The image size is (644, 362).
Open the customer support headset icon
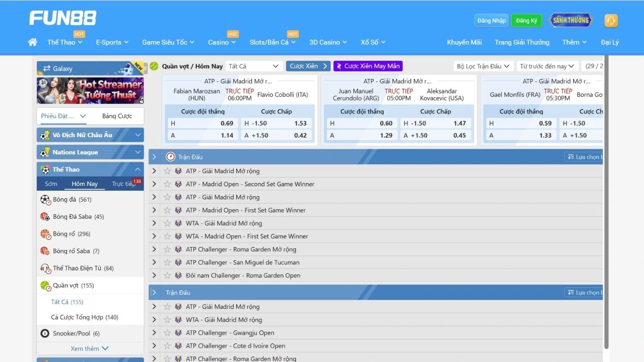611,21
